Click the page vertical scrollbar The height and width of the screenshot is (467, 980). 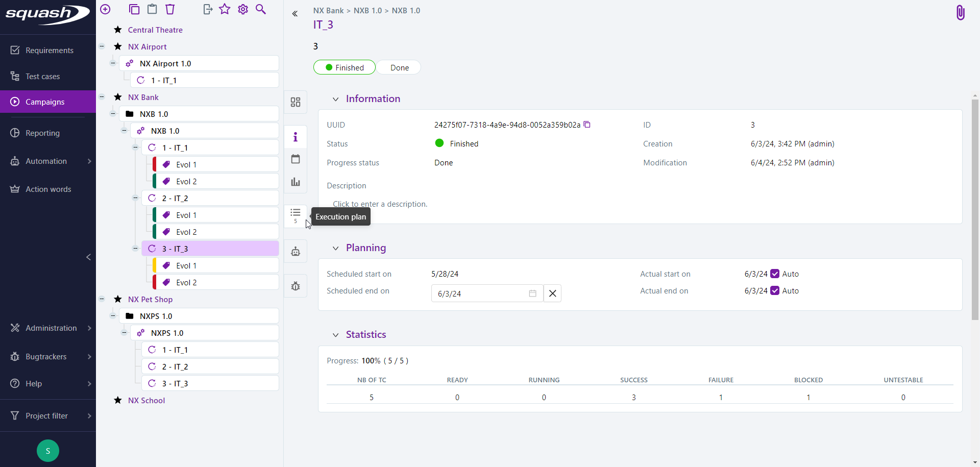tap(975, 209)
